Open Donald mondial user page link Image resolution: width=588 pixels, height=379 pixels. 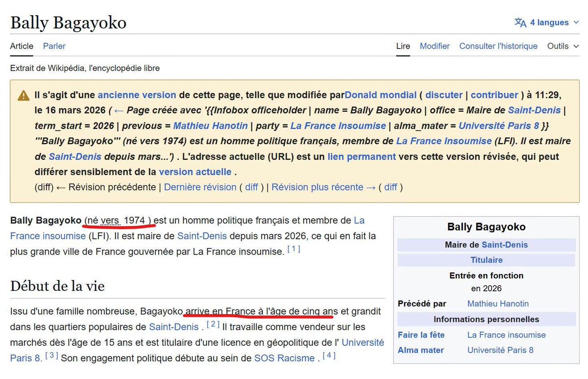(381, 95)
